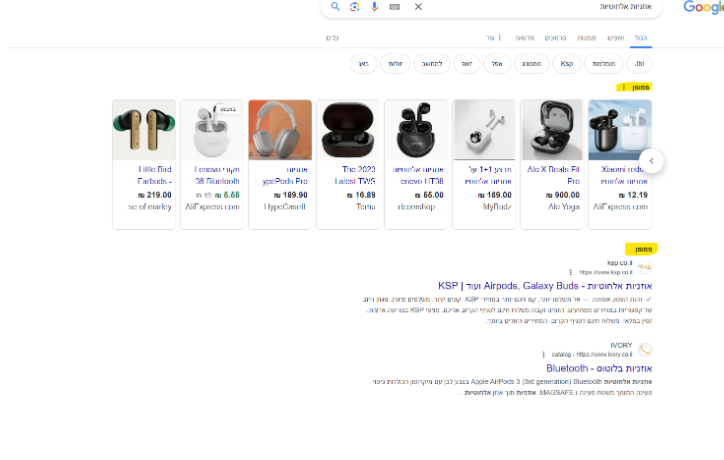Click the ₪900.00 price text
The height and width of the screenshot is (460, 724).
point(562,195)
